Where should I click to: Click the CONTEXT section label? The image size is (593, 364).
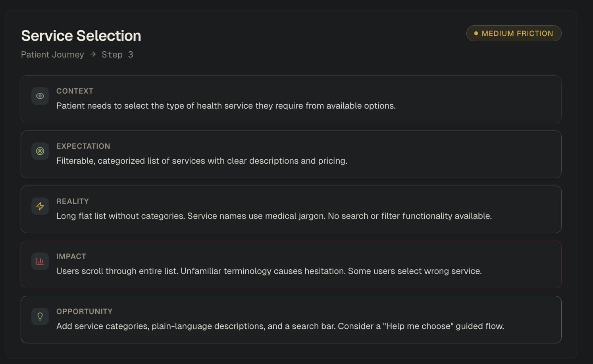[x=75, y=91]
